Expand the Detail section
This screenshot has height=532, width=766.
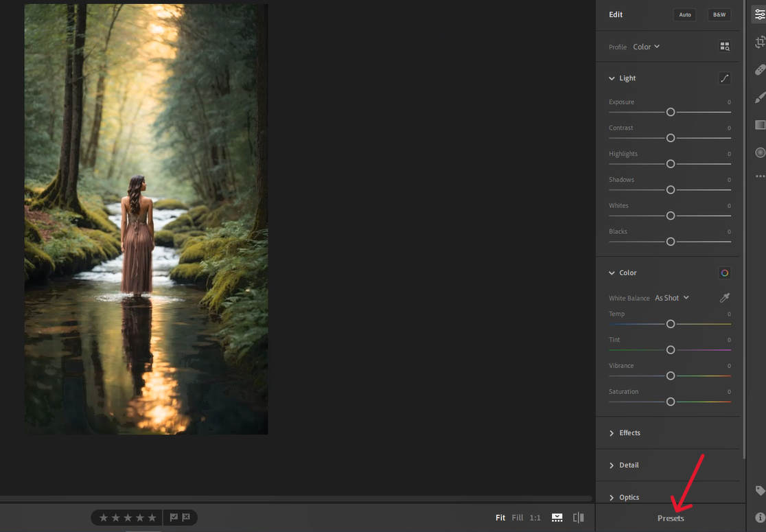(629, 465)
